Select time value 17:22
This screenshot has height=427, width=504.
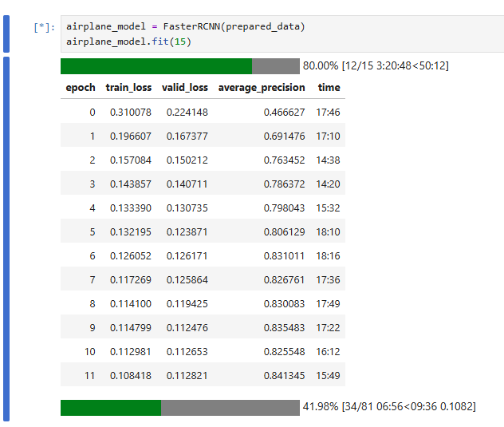tap(328, 327)
